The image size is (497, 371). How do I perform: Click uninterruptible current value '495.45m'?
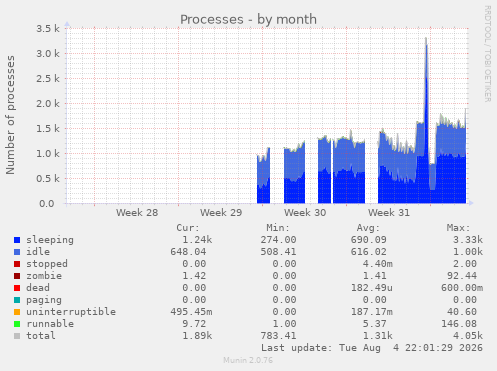coord(191,312)
